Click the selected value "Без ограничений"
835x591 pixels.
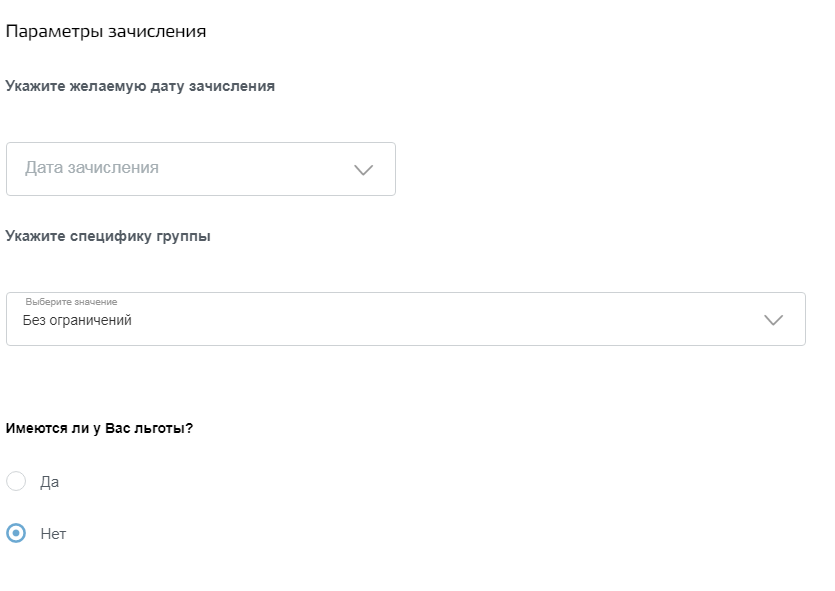pos(77,321)
